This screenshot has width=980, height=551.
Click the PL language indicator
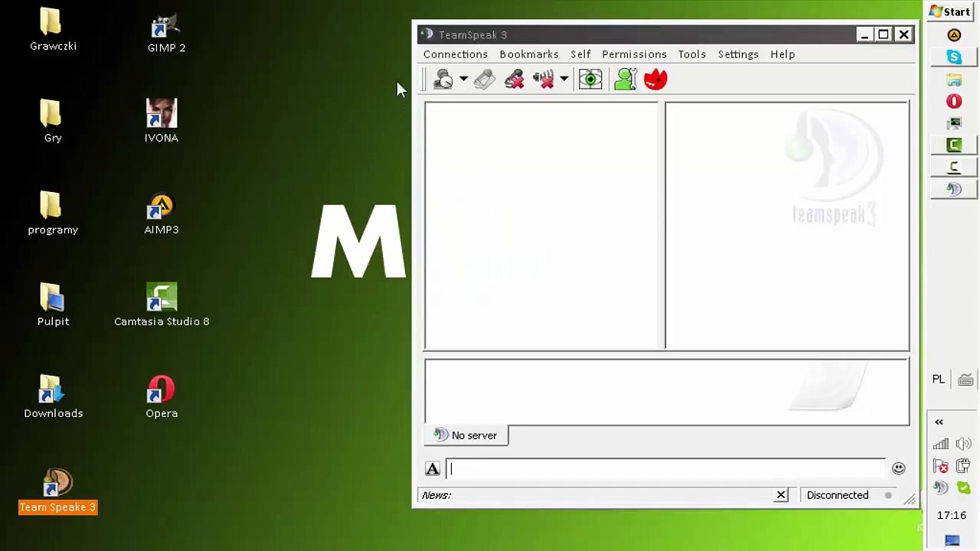coord(939,380)
